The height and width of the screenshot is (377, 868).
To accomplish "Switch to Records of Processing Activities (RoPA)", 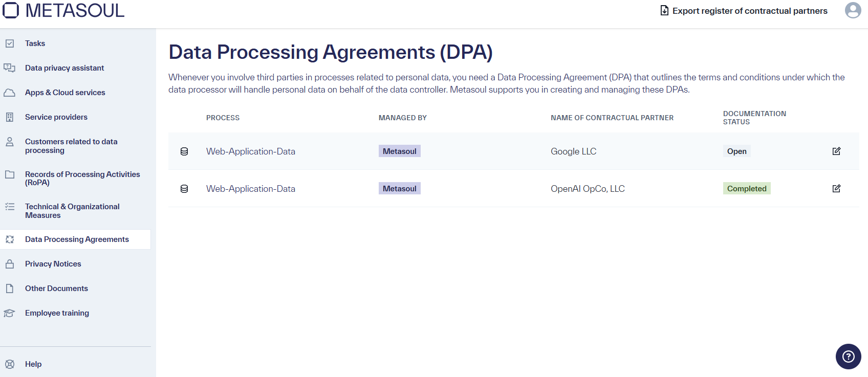I will [x=82, y=178].
